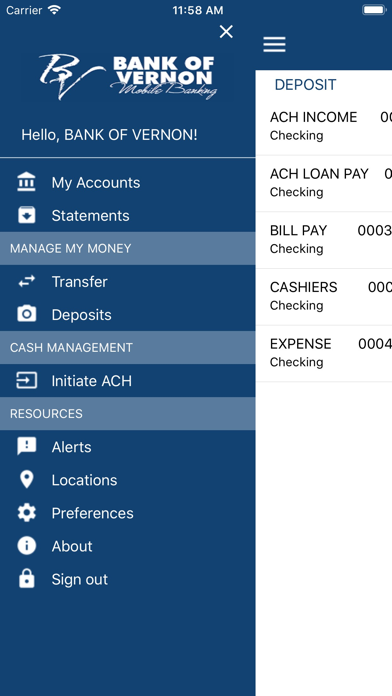
Task: Open My Accounts from the menu
Action: [x=127, y=182]
